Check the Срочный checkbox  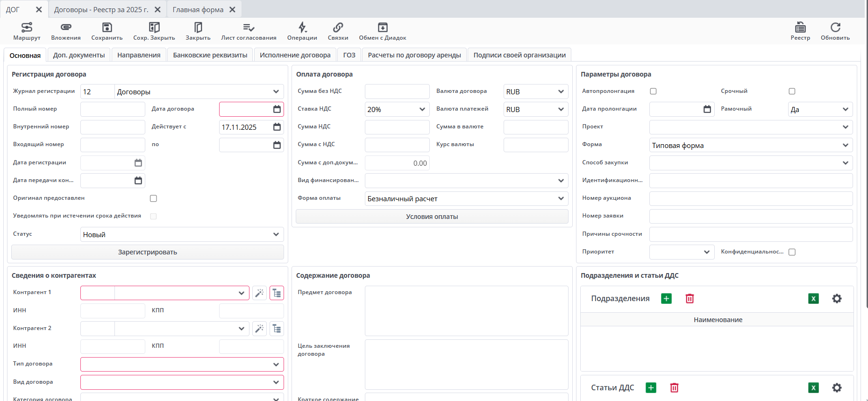792,91
